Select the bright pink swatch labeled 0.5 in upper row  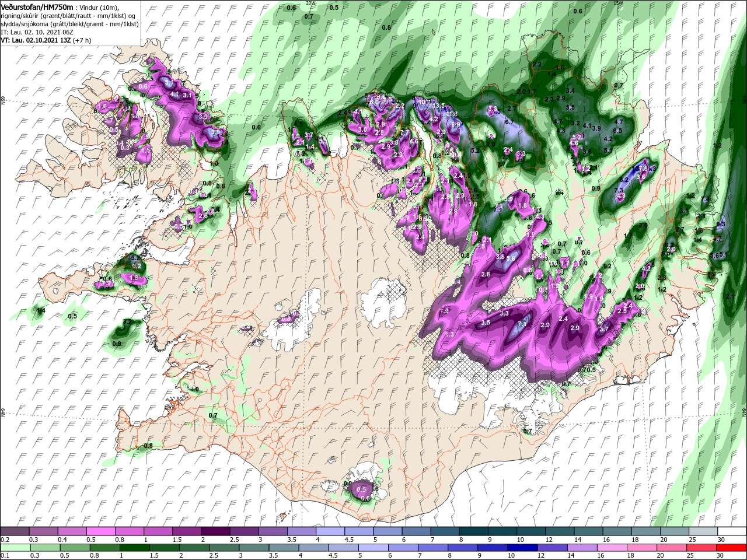pos(100,531)
